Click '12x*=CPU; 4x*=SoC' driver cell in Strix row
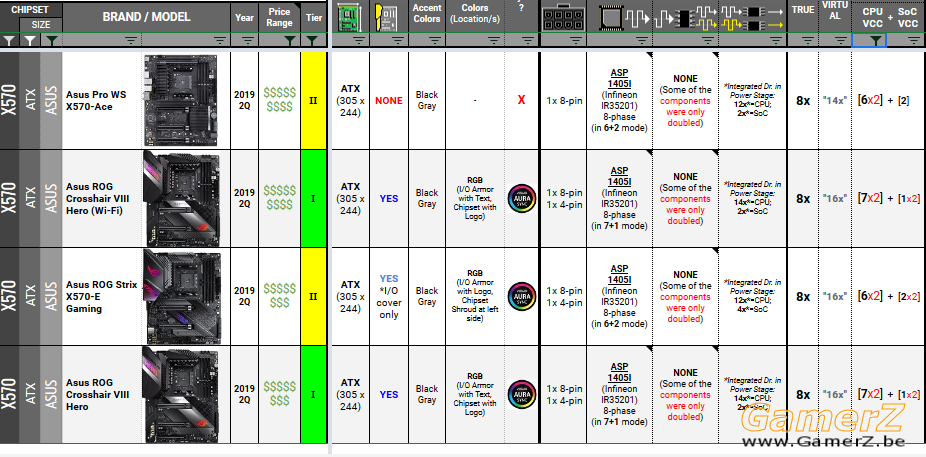Screen dimensions: 926x457 (753, 296)
